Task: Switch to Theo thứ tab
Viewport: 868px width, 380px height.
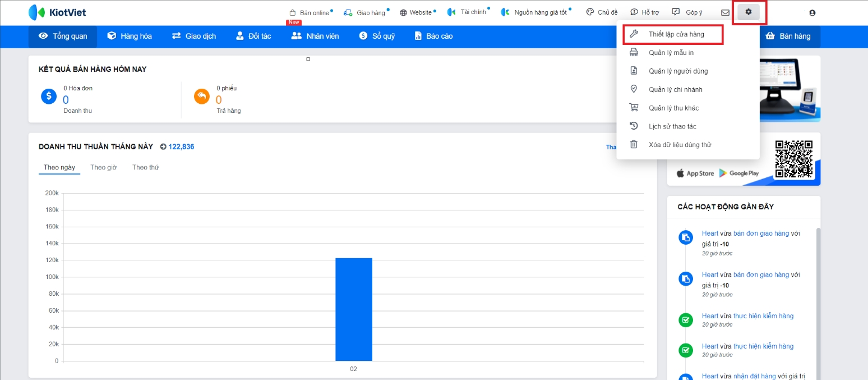Action: [145, 167]
